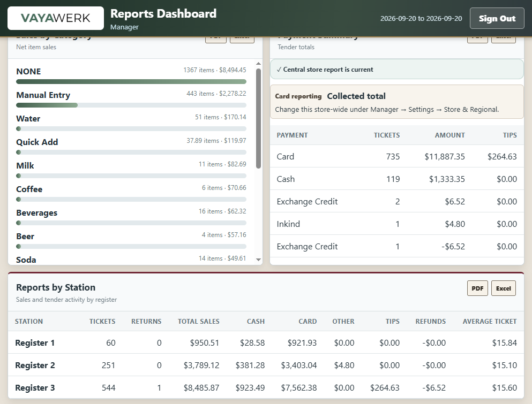532x404 pixels.
Task: Click the Cash payment row
Action: tap(396, 179)
